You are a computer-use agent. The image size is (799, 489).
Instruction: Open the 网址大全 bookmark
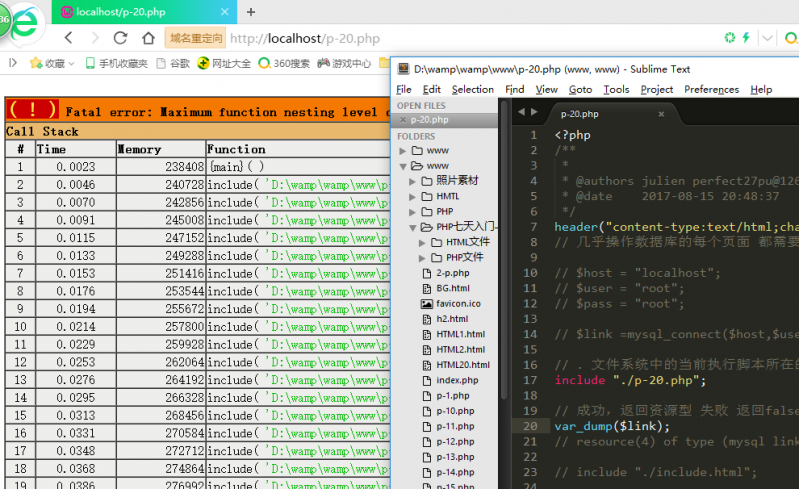[224, 63]
